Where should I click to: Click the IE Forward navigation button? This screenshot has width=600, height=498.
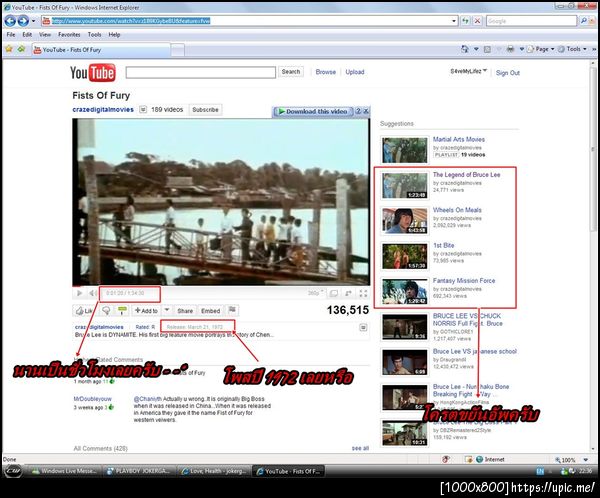tap(23, 21)
